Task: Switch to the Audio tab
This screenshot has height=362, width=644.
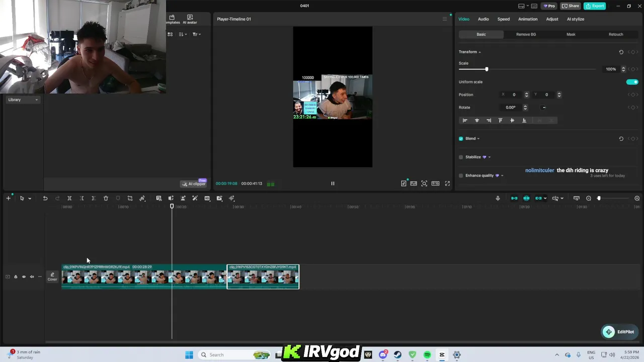Action: [x=483, y=19]
